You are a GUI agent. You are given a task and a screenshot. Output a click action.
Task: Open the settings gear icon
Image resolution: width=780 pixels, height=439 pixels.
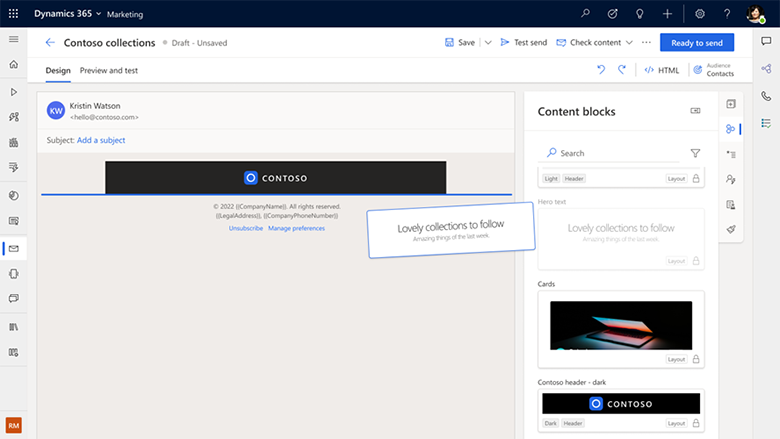tap(700, 14)
